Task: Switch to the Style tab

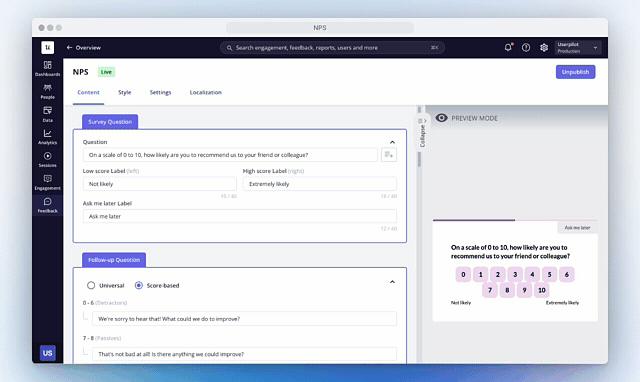Action: click(x=124, y=93)
